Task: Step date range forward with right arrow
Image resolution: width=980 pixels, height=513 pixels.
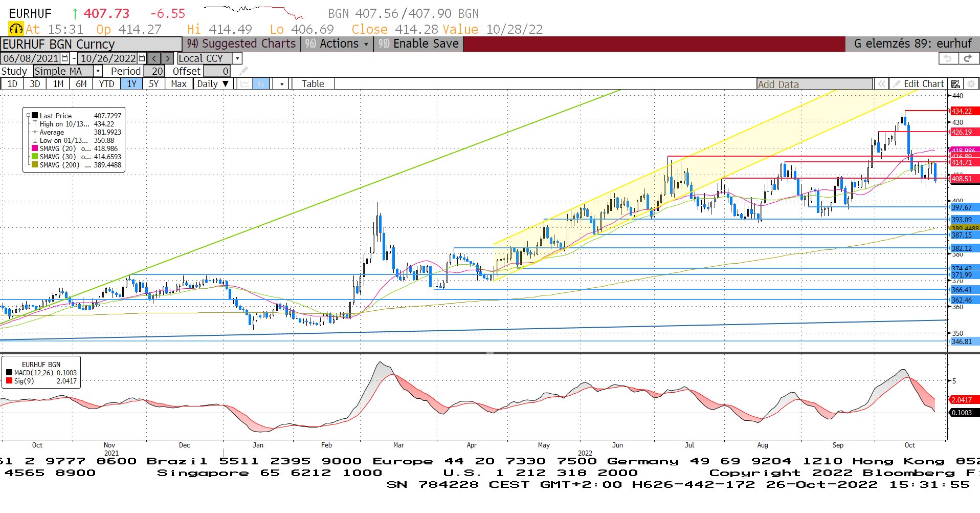Action: (x=167, y=58)
